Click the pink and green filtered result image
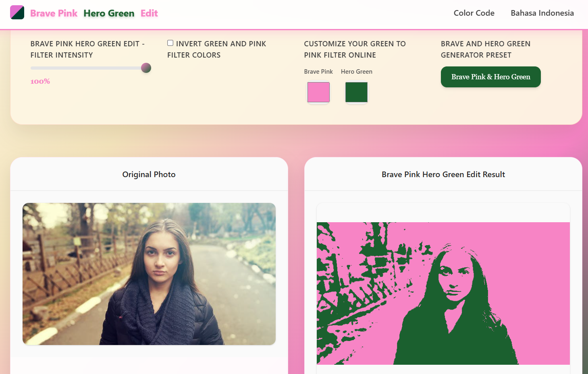Screen dimensions: 588x374 tap(443, 293)
